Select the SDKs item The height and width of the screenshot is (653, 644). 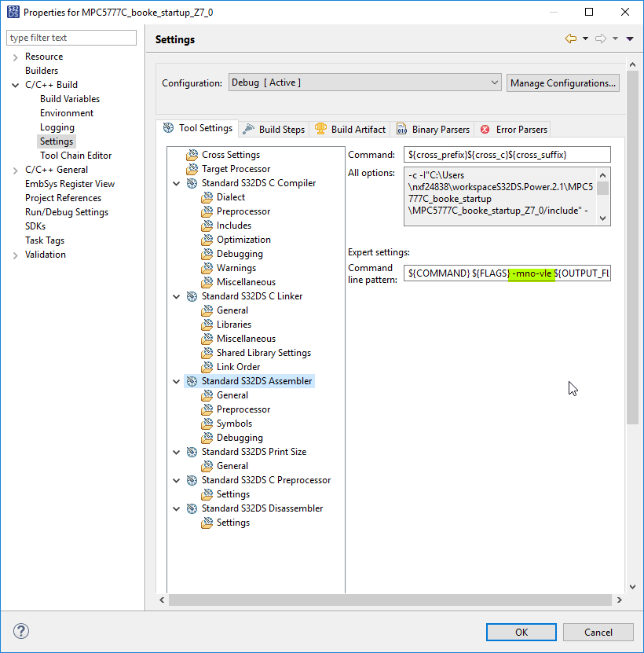pyautogui.click(x=35, y=226)
